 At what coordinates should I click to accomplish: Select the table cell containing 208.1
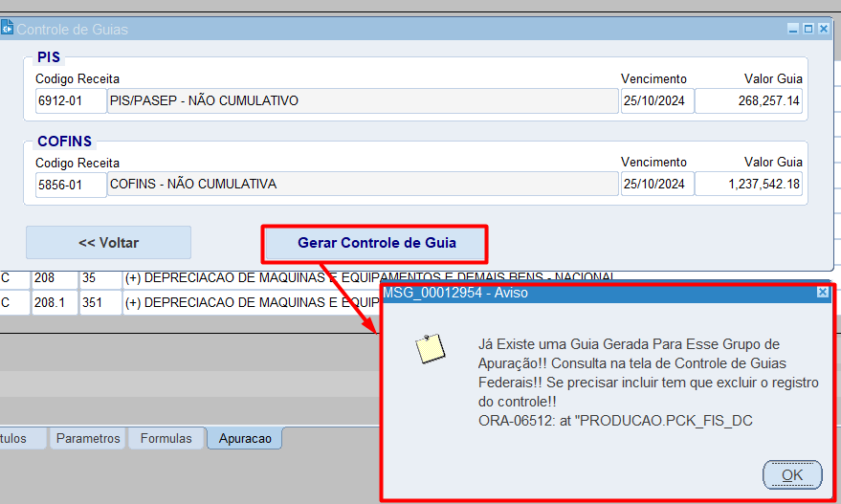tap(55, 303)
